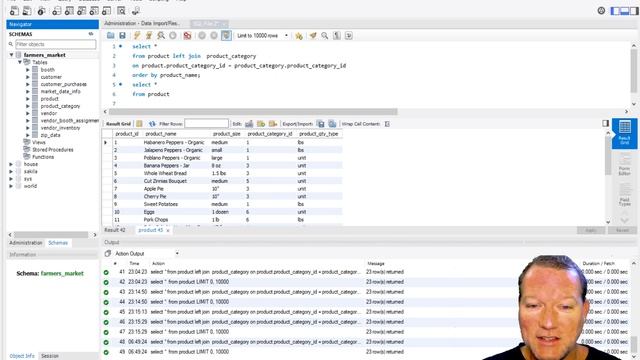Open the Object Info tab
Image resolution: width=640 pixels, height=360 pixels.
(22, 356)
